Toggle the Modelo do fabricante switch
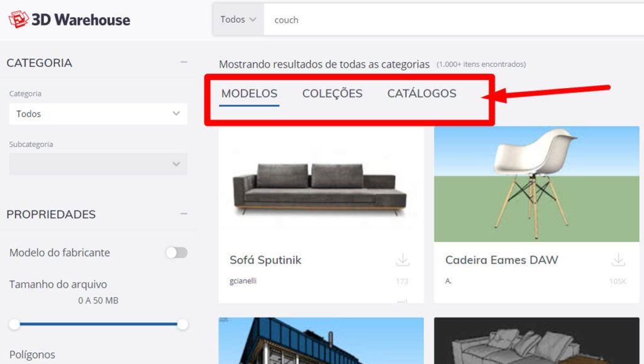 click(x=177, y=253)
